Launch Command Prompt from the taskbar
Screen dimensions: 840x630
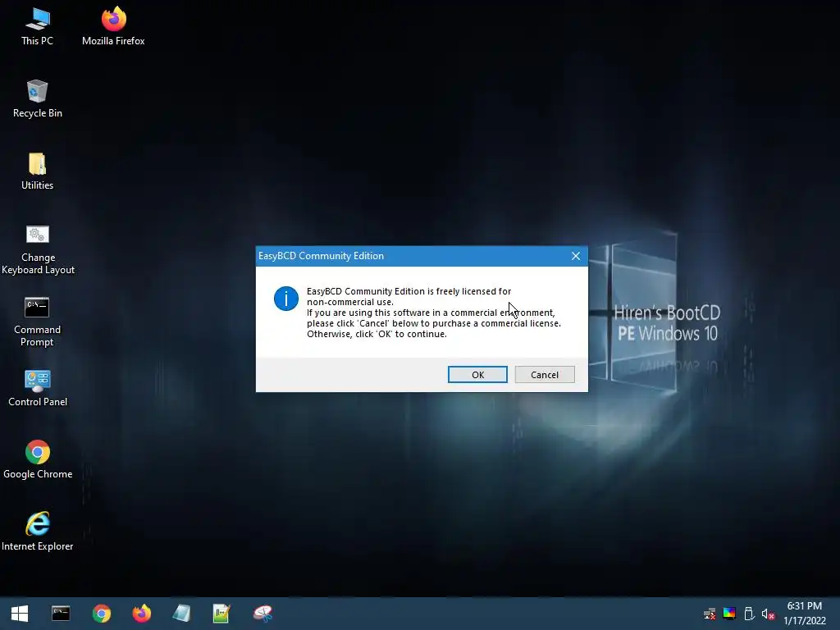[61, 614]
